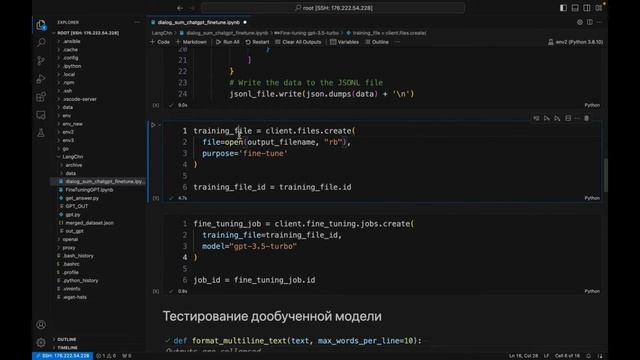Screen dimensions: 640x360
Task: Execute cell and below from cell toolbar
Action: coord(557,118)
